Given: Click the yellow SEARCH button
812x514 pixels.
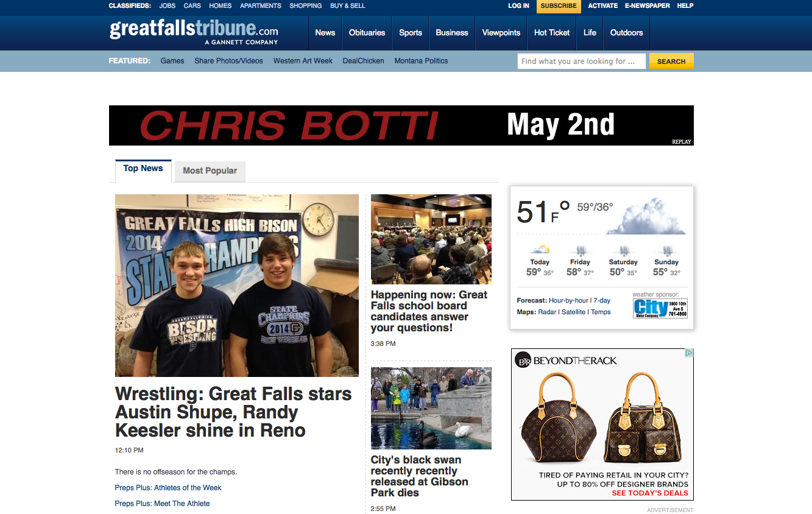Looking at the screenshot, I should pos(671,62).
